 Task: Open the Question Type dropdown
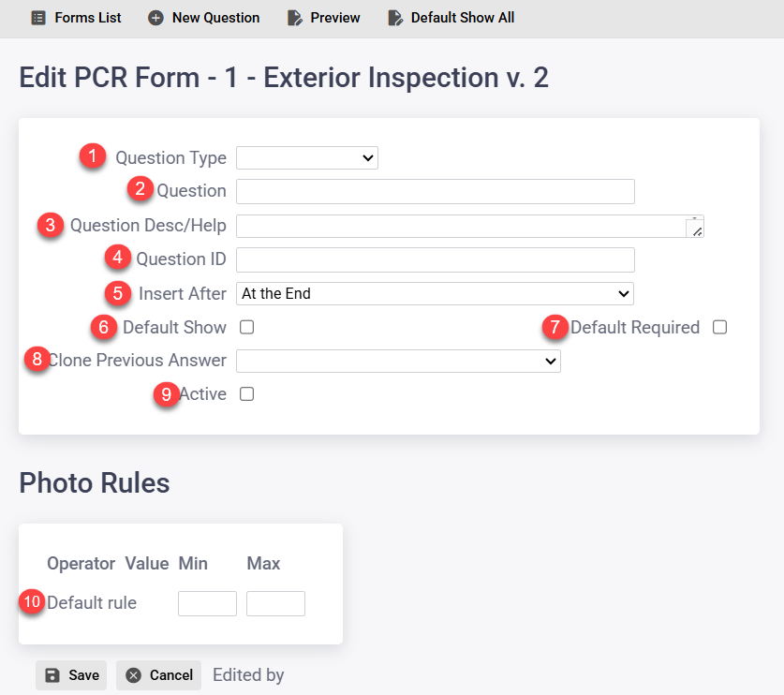(x=307, y=157)
